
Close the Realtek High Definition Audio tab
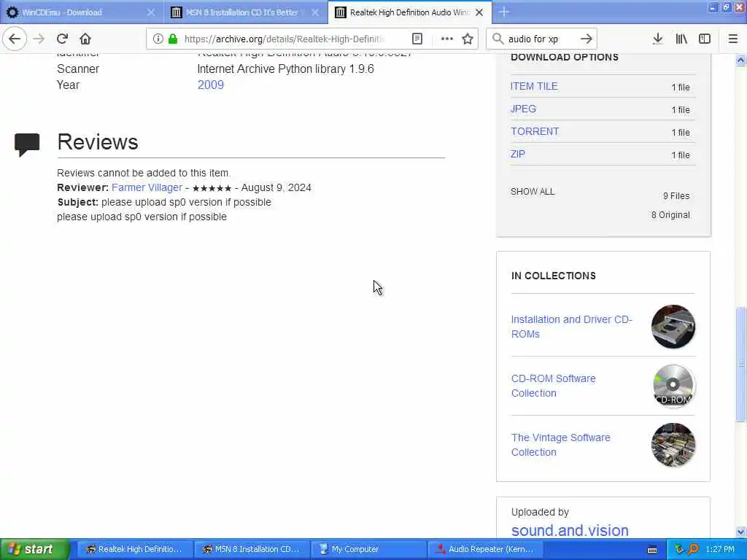pyautogui.click(x=480, y=12)
